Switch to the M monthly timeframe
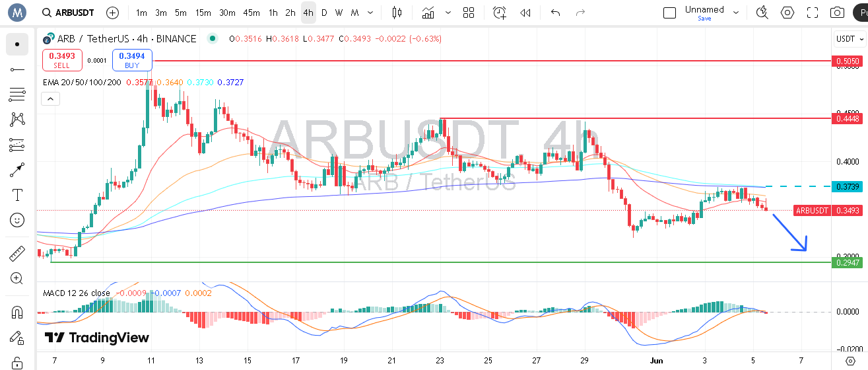 coord(354,13)
